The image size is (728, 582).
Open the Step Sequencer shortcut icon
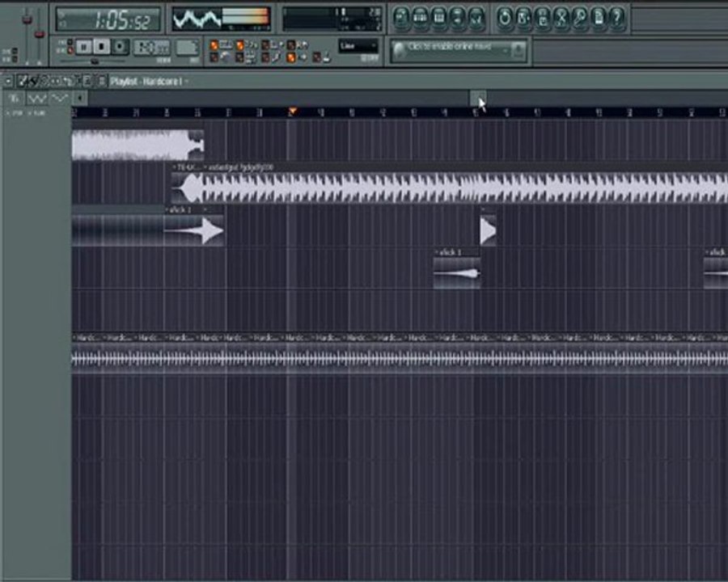coord(420,18)
